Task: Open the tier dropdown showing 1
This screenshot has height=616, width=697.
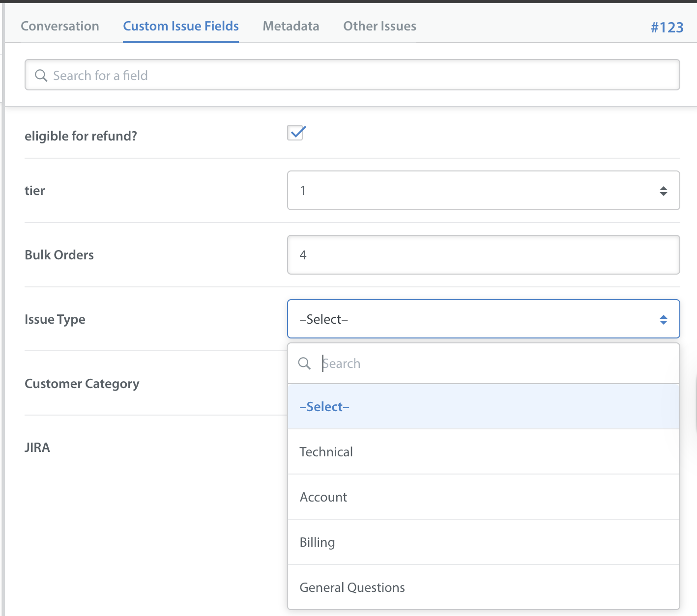Action: 484,191
